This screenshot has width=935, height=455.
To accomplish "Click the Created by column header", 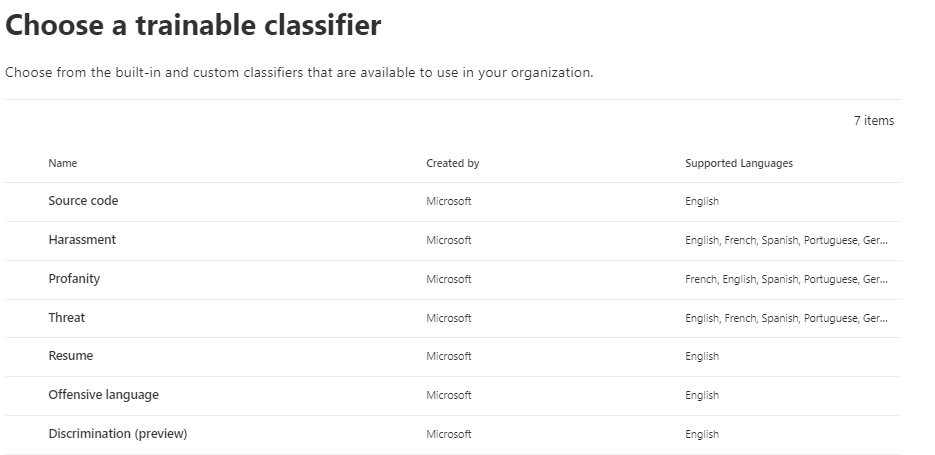I will [x=452, y=163].
